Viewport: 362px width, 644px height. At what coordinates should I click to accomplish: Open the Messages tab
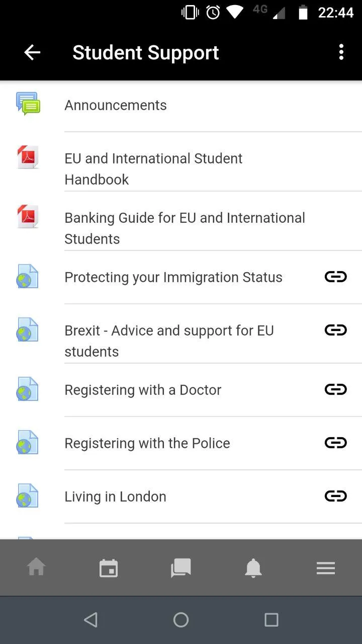tap(181, 568)
